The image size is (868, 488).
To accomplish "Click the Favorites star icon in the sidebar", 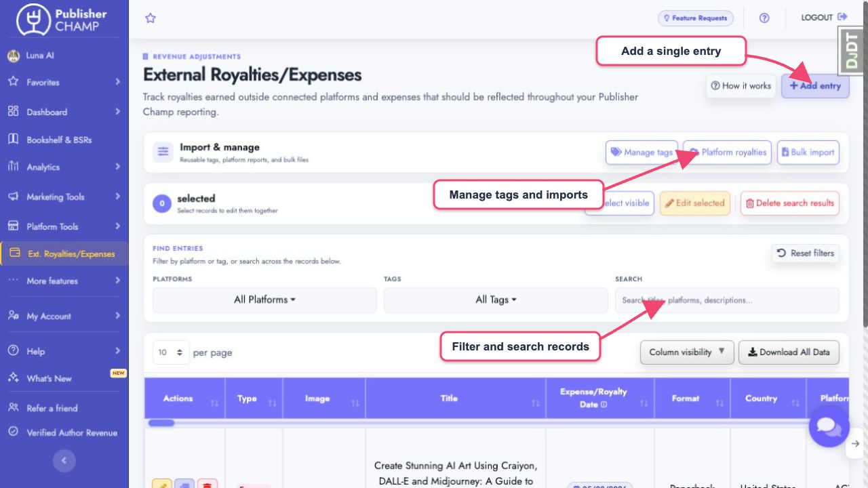I will pyautogui.click(x=13, y=81).
